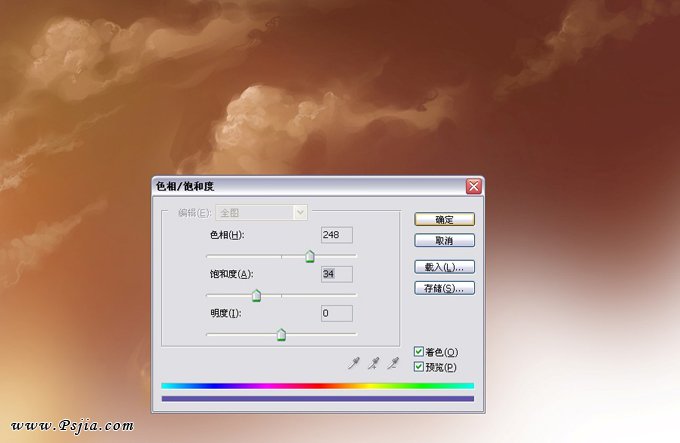This screenshot has height=443, width=680.
Task: Click the 取消 button
Action: coord(445,241)
